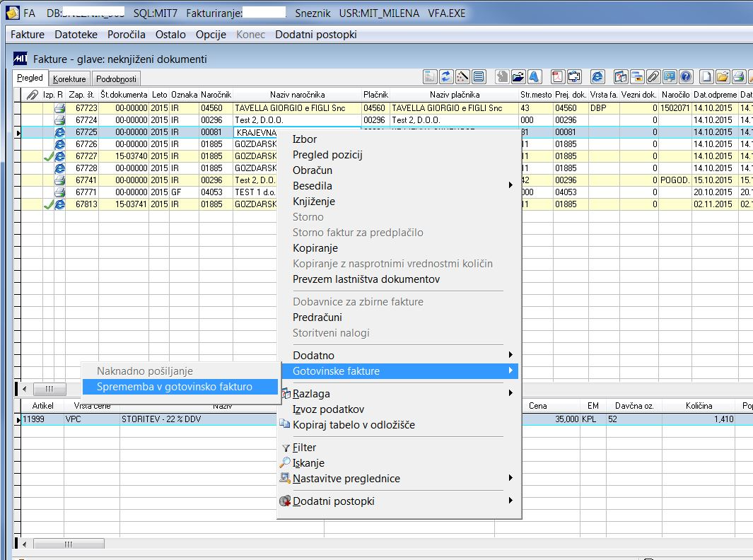This screenshot has width=753, height=560.
Task: Click the printer icon in the toolbar
Action: [739, 77]
